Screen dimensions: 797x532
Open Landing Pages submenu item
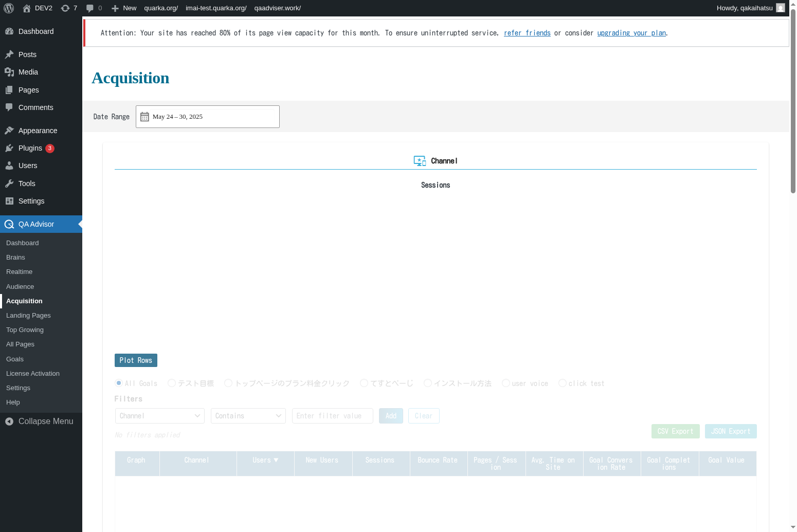point(28,316)
